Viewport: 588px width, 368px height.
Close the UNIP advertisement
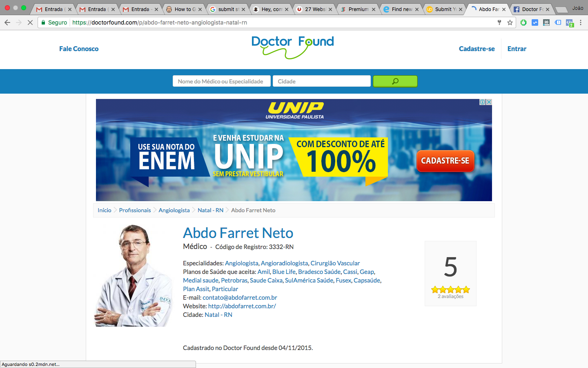pyautogui.click(x=489, y=102)
